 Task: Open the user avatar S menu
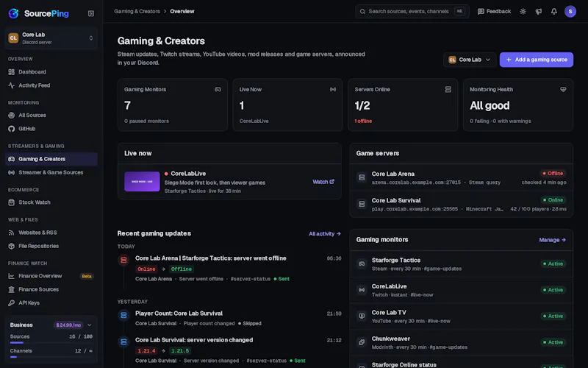click(570, 12)
